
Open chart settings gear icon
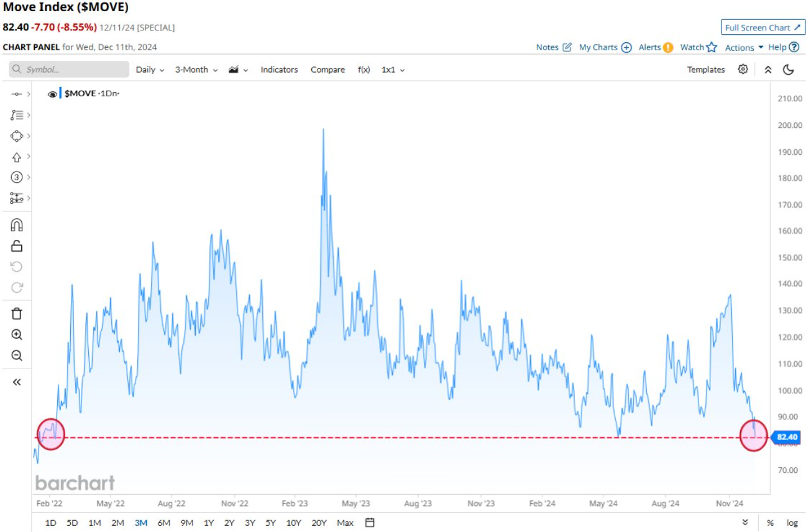[x=743, y=70]
